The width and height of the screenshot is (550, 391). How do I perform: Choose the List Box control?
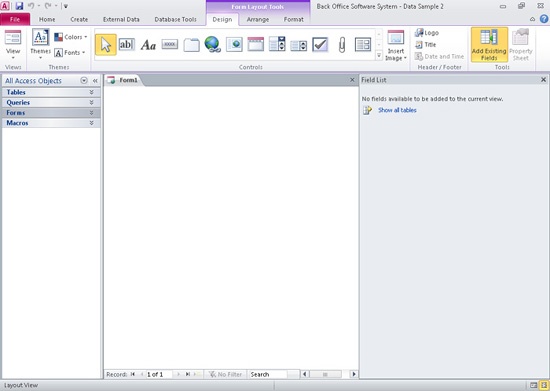299,45
